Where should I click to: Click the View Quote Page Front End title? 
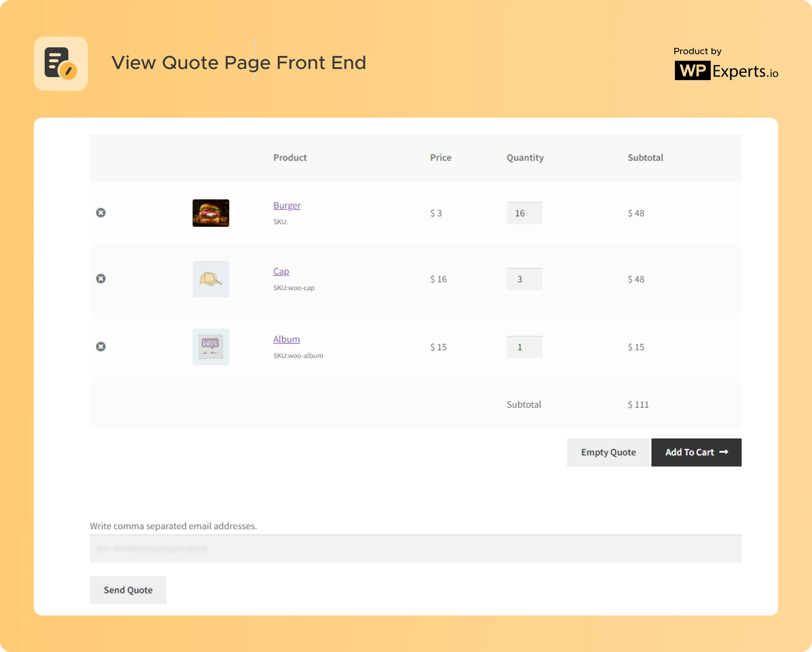[239, 63]
